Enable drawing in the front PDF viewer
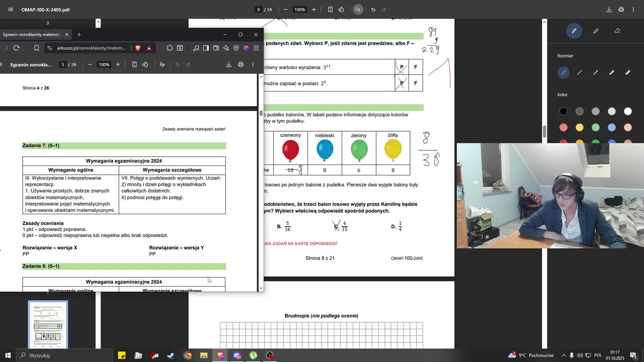 point(162,64)
